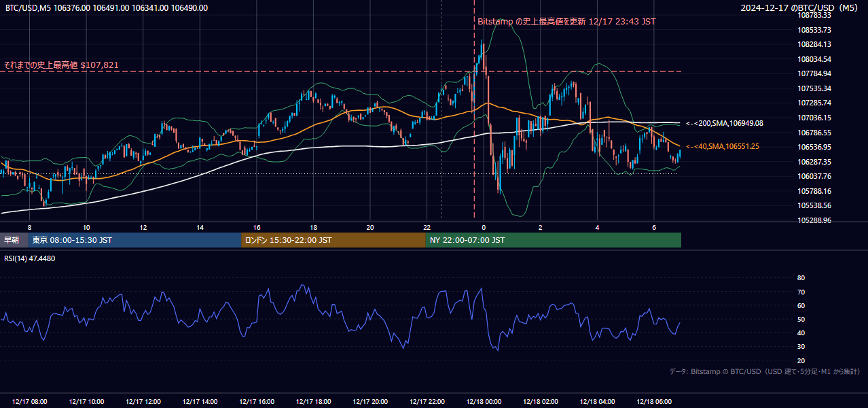Click the 40 SMA label 106551.25
This screenshot has height=408, width=868.
(723, 146)
